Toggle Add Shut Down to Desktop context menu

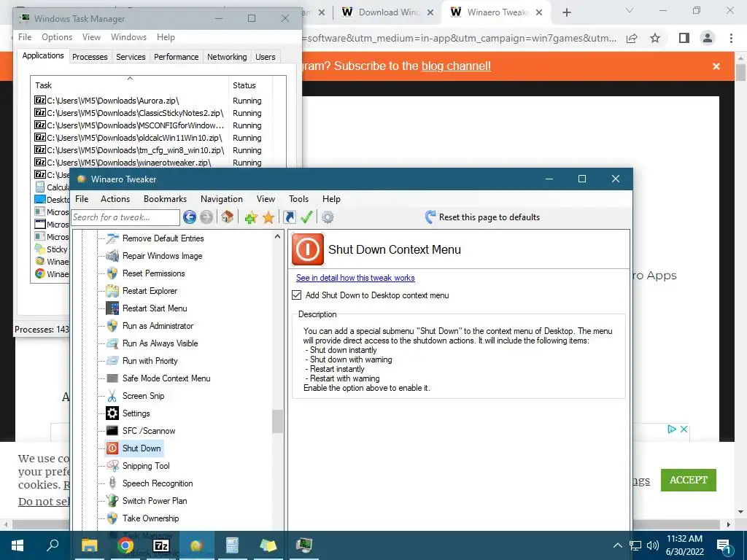point(297,295)
